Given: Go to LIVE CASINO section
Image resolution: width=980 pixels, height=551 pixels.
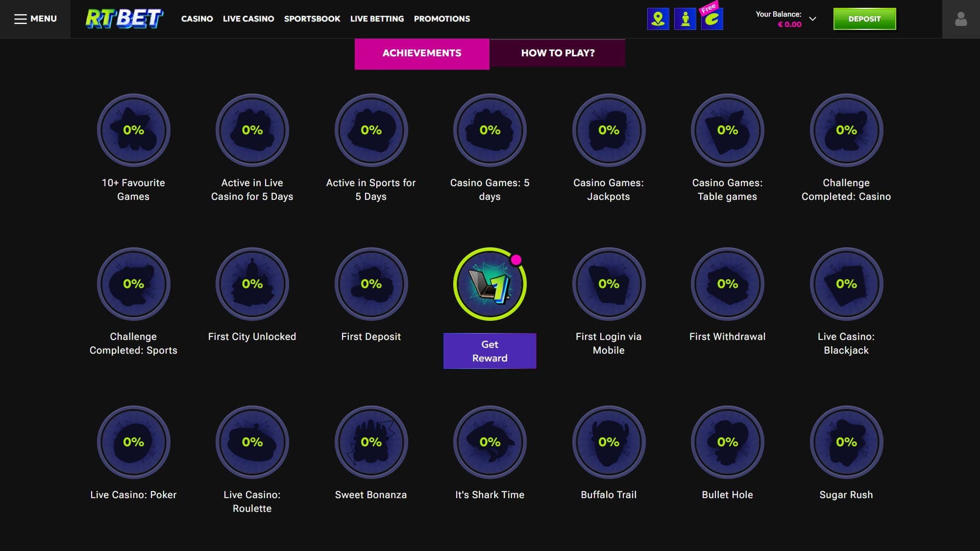Looking at the screenshot, I should point(248,19).
